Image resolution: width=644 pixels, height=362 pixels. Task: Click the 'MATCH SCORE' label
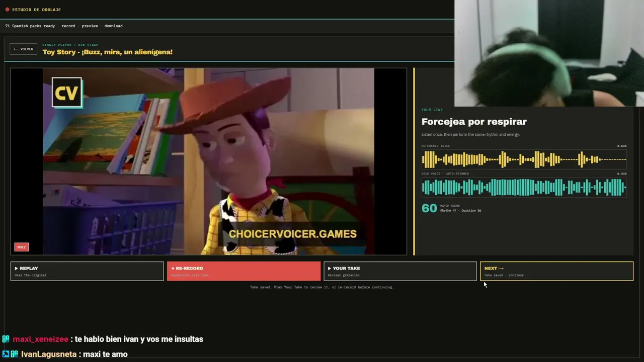[450, 206]
